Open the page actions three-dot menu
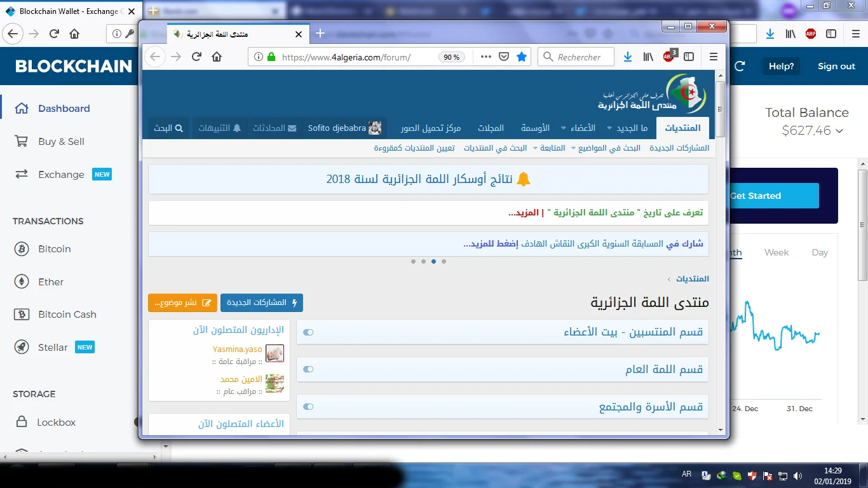 coord(486,57)
